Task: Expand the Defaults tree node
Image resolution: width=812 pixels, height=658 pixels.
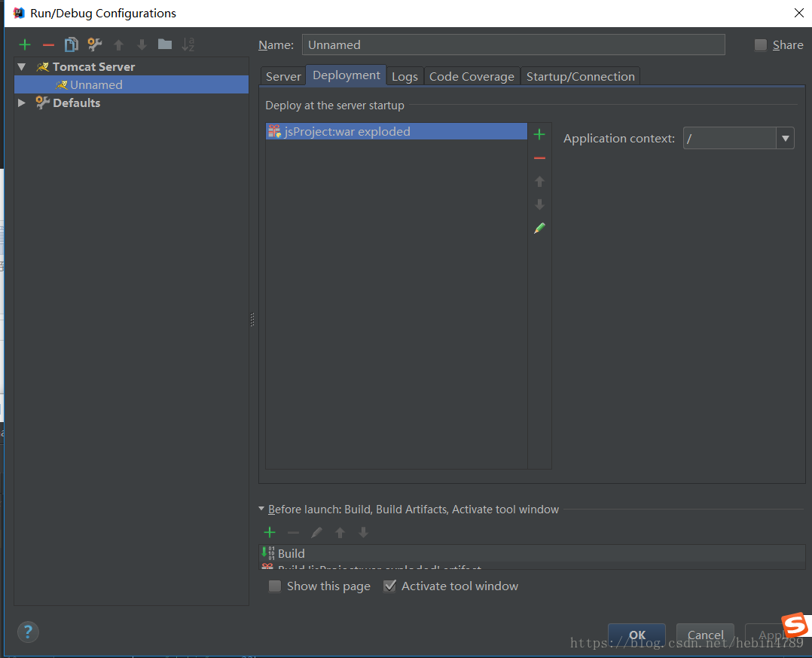Action: (22, 103)
